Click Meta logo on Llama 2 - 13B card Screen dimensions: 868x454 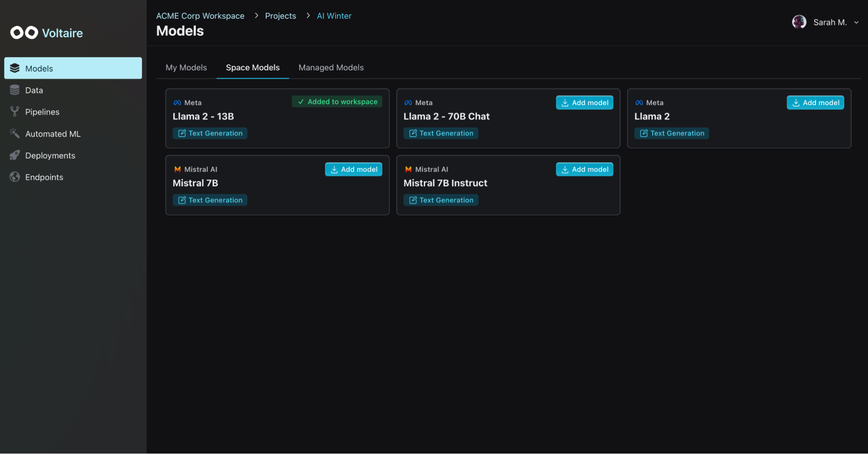point(177,103)
